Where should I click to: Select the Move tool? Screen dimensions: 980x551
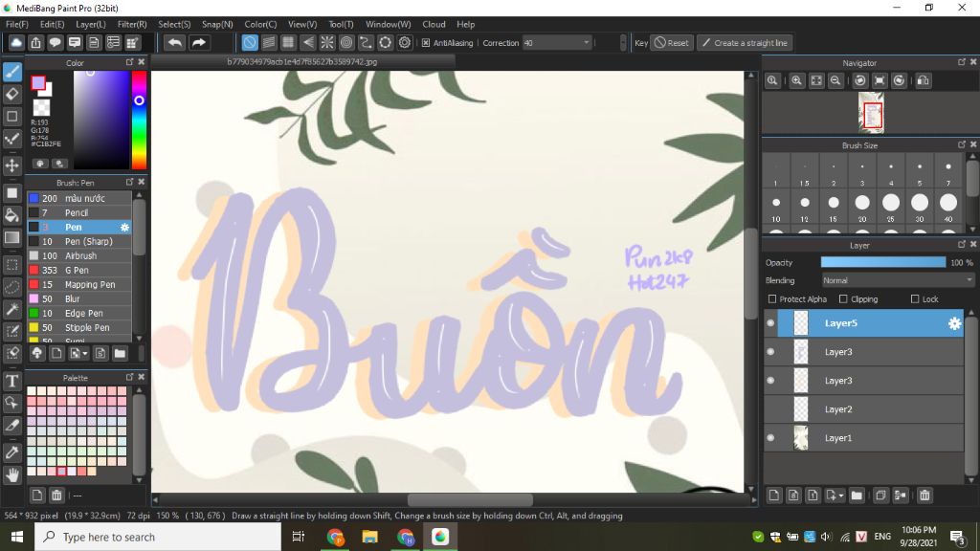point(11,165)
